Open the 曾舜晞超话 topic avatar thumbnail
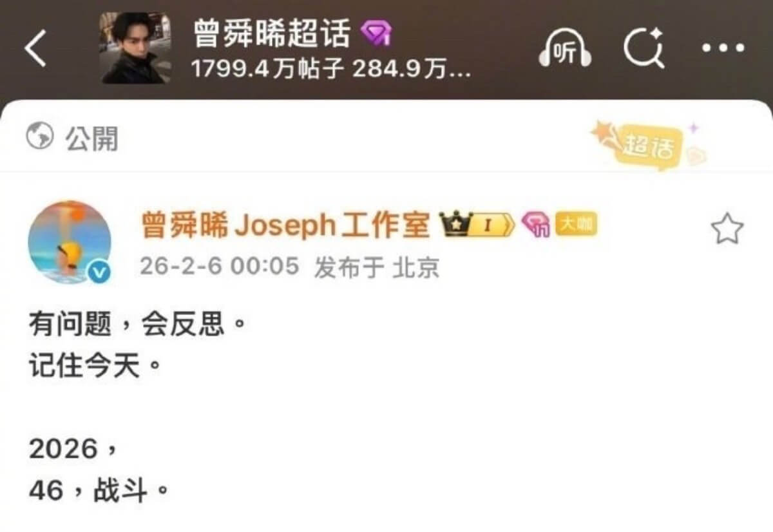The width and height of the screenshot is (773, 532). [x=136, y=48]
